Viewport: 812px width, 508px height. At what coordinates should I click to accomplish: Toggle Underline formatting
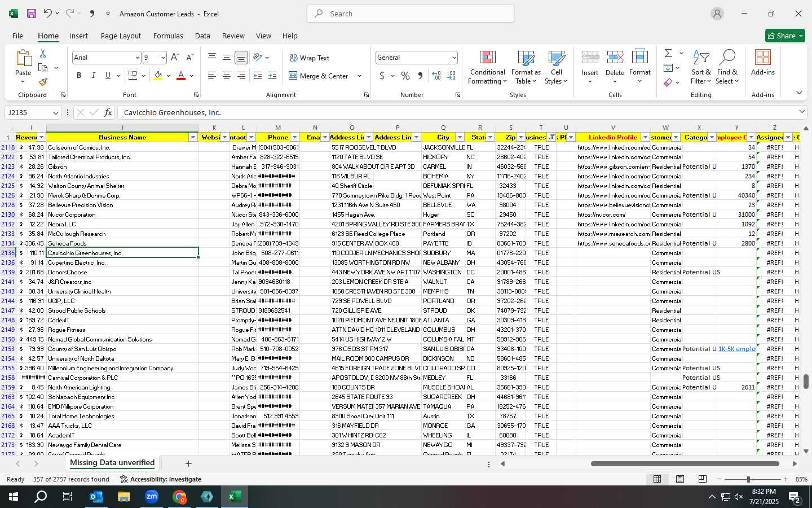(108, 76)
